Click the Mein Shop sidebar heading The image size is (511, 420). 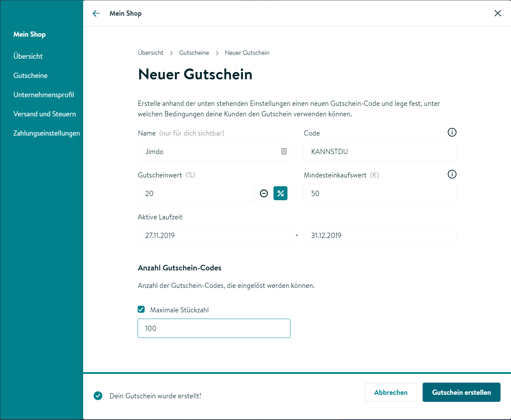click(x=29, y=34)
